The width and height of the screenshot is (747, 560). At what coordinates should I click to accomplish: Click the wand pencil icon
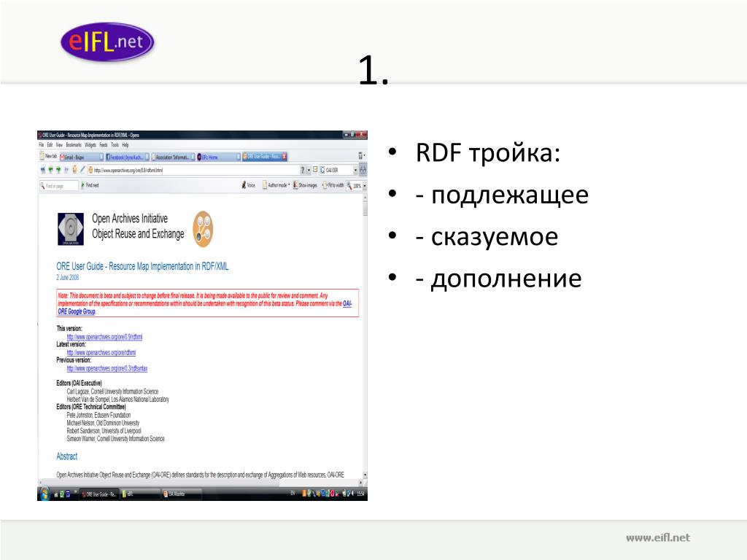coord(82,169)
